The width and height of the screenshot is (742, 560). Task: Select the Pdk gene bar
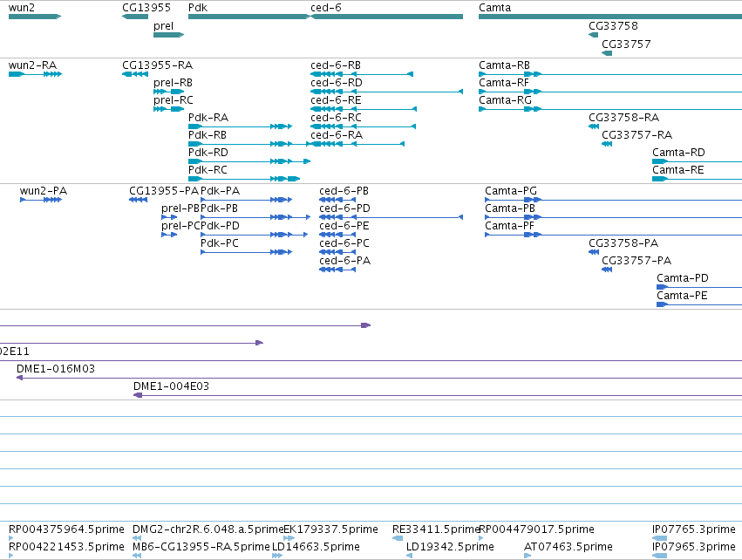coord(248,17)
